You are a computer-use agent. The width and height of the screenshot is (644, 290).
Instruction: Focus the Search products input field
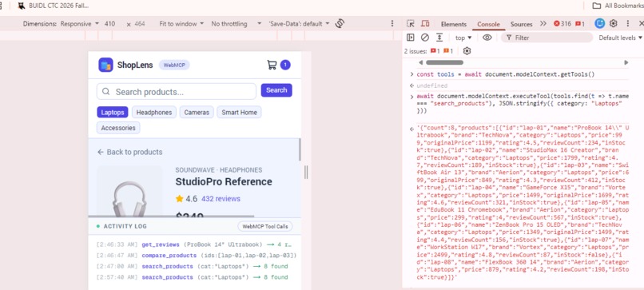click(177, 92)
